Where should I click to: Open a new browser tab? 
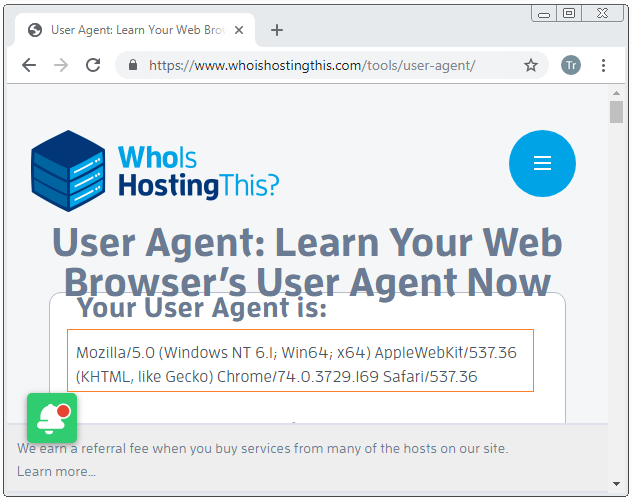(x=276, y=30)
